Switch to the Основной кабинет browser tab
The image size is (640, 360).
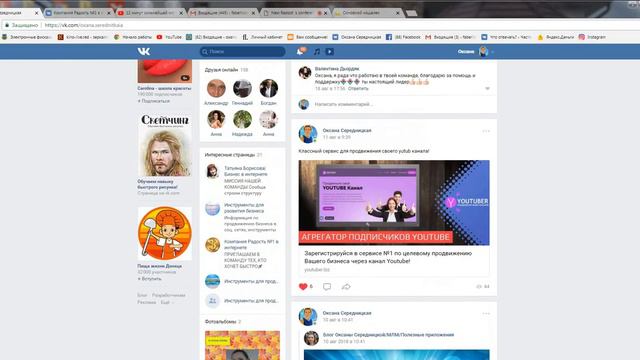point(367,13)
